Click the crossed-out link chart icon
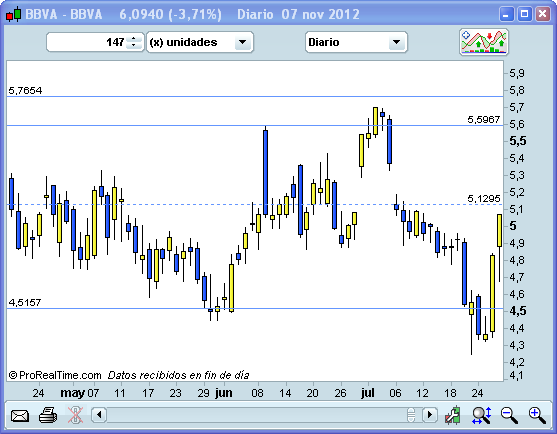 click(76, 415)
